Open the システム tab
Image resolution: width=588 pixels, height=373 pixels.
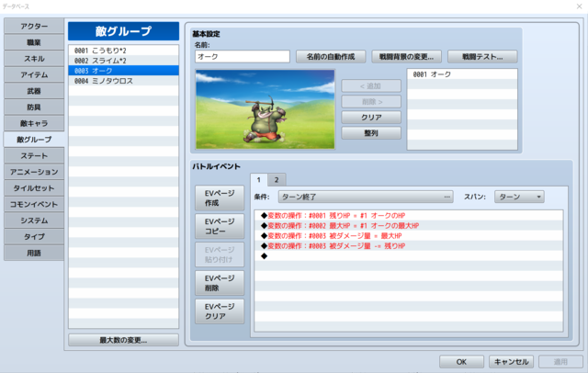[34, 220]
